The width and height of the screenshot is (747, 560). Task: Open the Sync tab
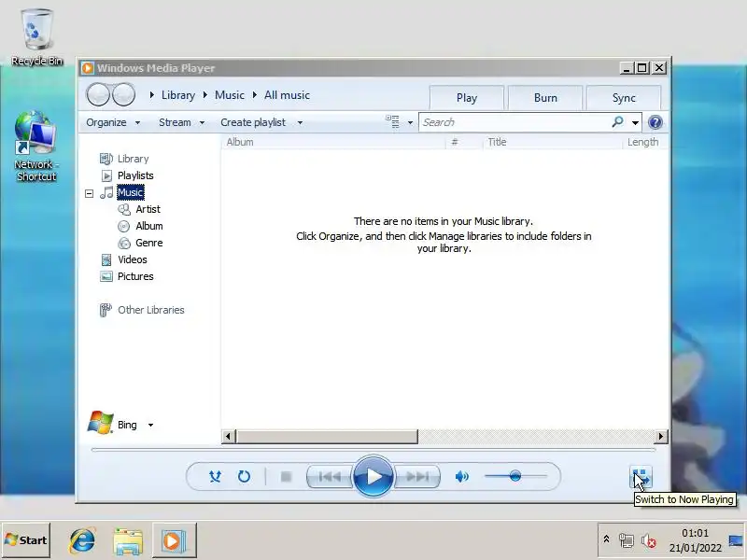[x=624, y=98]
